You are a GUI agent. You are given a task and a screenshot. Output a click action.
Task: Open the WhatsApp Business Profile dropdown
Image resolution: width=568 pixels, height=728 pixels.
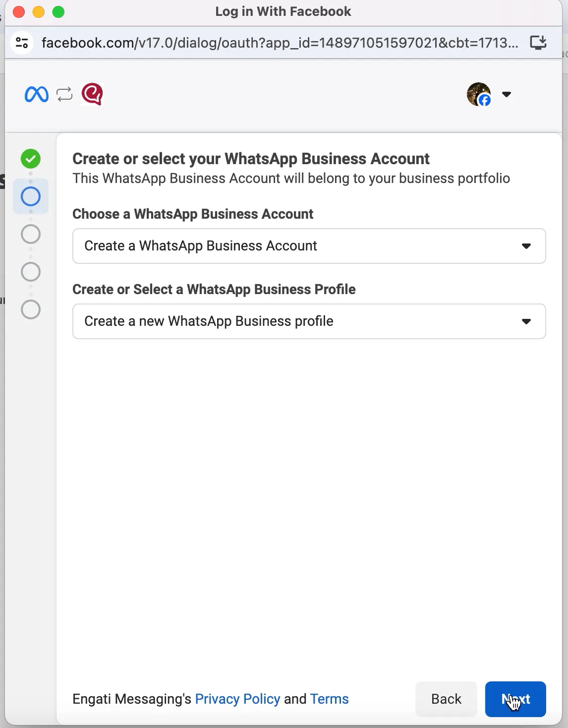[x=309, y=321]
